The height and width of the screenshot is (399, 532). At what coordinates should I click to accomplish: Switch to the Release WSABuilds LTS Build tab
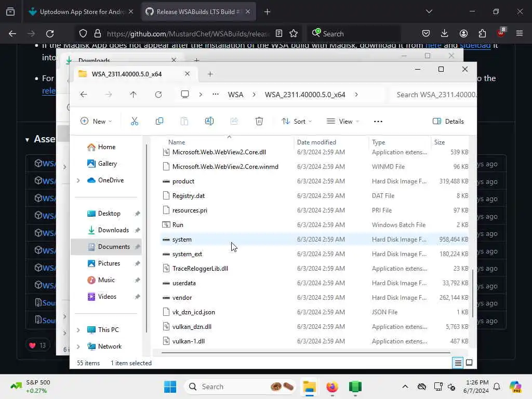click(x=198, y=12)
